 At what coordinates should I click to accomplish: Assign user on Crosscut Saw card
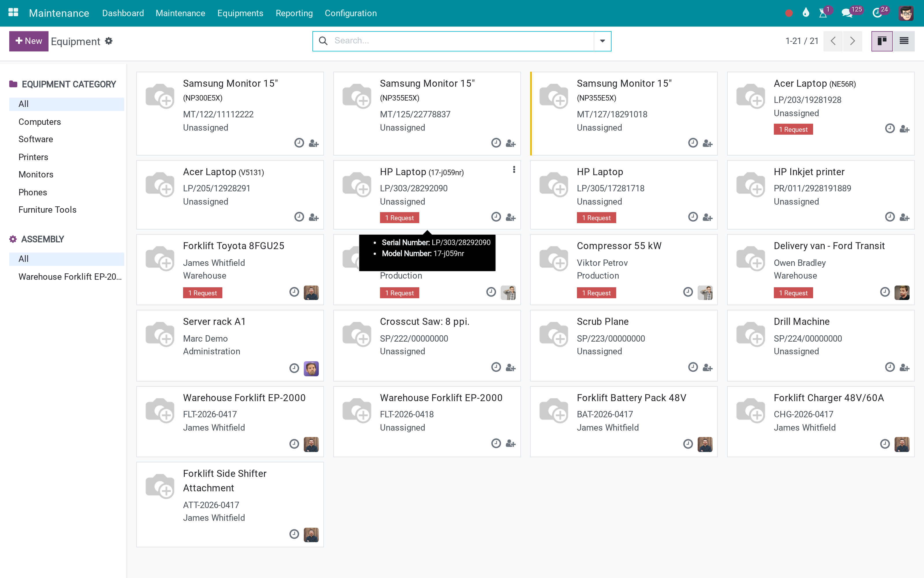pos(511,367)
